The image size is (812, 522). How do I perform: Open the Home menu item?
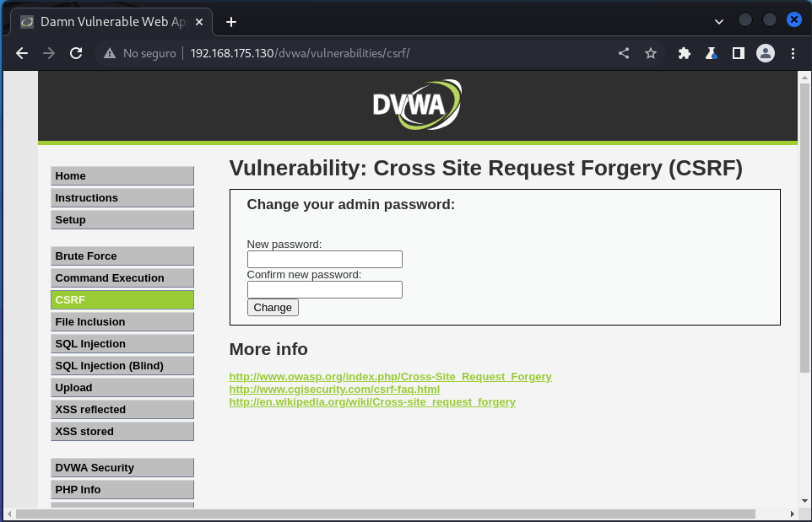coord(122,176)
